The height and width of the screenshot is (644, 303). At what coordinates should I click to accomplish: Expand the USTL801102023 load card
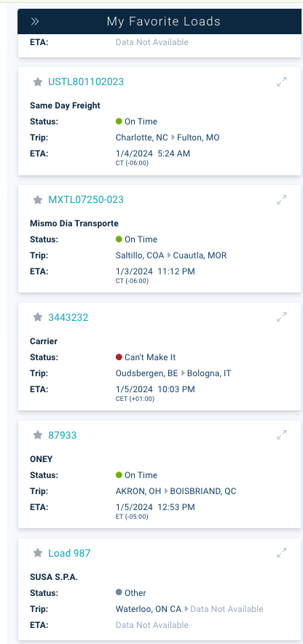pos(282,82)
